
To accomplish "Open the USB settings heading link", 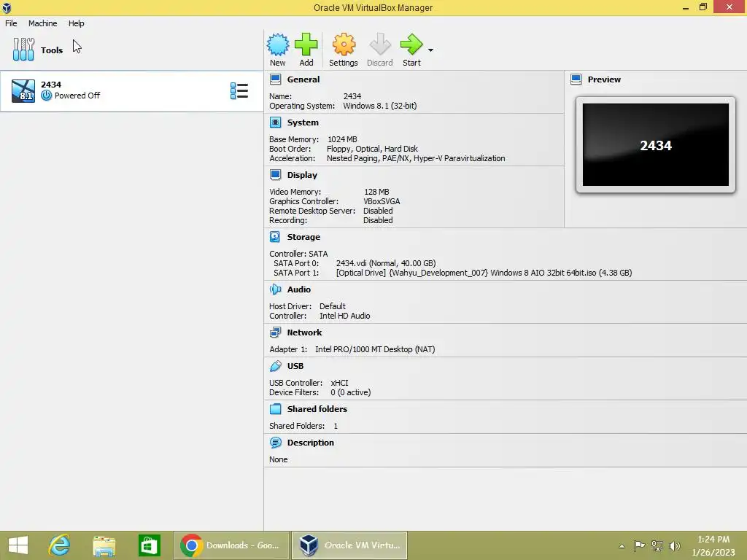I will coord(295,366).
